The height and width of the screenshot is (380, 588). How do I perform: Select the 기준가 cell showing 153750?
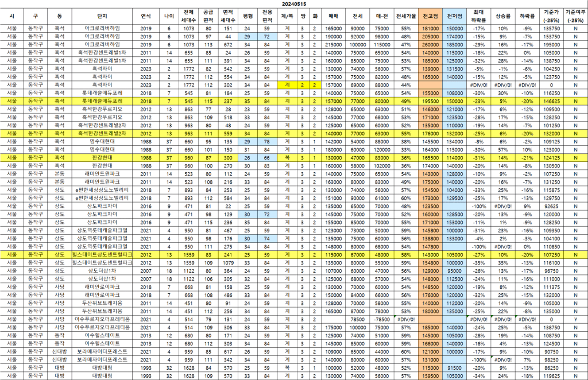point(551,37)
